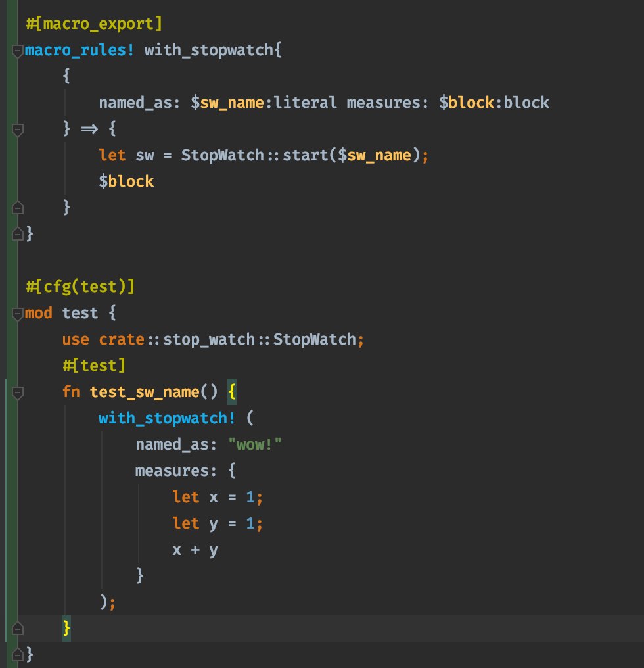The height and width of the screenshot is (668, 644).
Task: Click the $block:block fragment
Action: pyautogui.click(x=494, y=103)
